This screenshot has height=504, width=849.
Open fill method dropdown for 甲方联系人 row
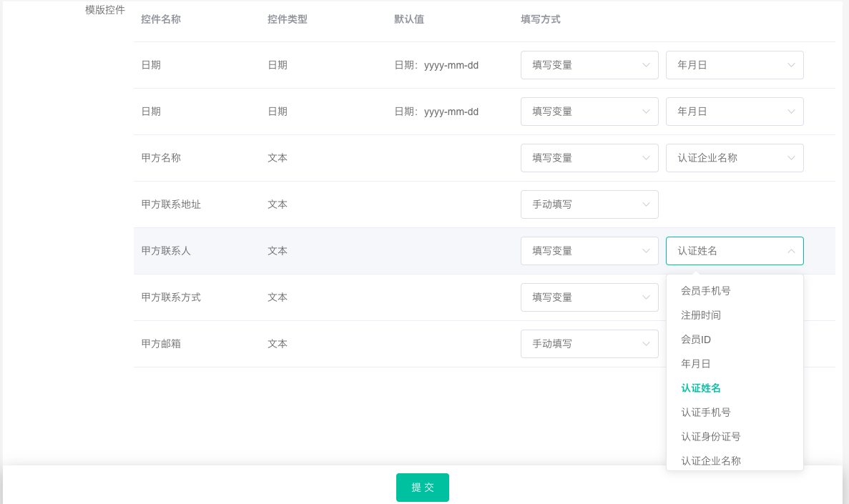pyautogui.click(x=589, y=251)
